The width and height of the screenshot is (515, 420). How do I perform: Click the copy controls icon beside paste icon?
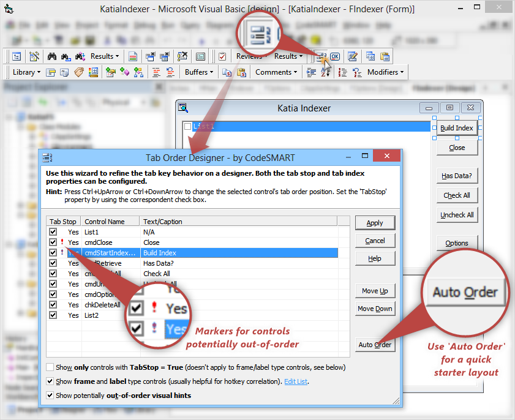point(370,56)
